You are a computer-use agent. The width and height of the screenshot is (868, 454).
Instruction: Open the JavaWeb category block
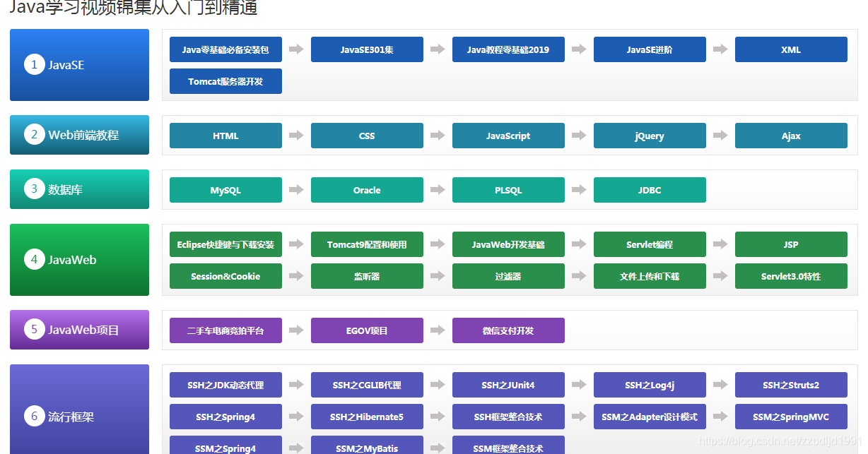79,260
